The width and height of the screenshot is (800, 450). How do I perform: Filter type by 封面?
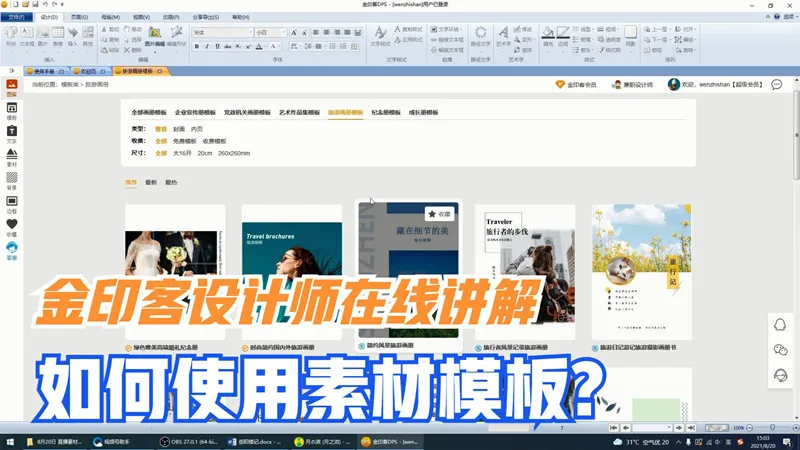tap(179, 129)
